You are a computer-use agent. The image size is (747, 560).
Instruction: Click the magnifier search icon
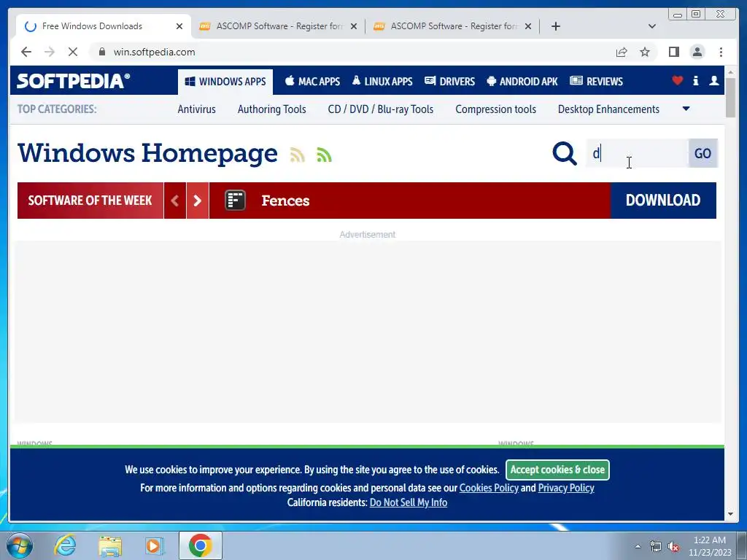565,153
